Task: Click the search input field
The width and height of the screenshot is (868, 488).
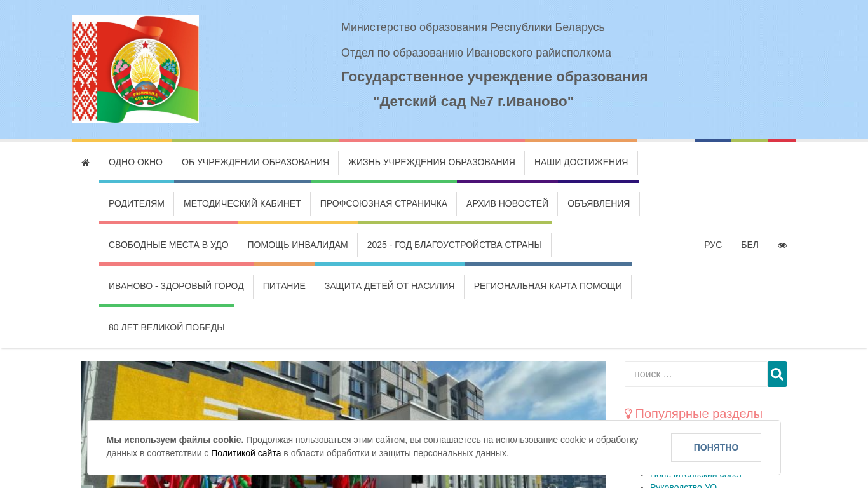Action: (x=696, y=374)
